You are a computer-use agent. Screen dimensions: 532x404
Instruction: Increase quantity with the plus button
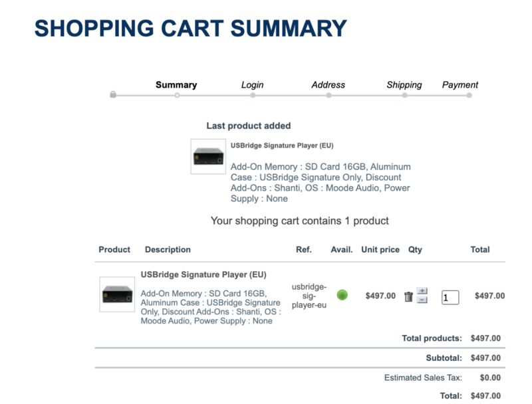(422, 291)
